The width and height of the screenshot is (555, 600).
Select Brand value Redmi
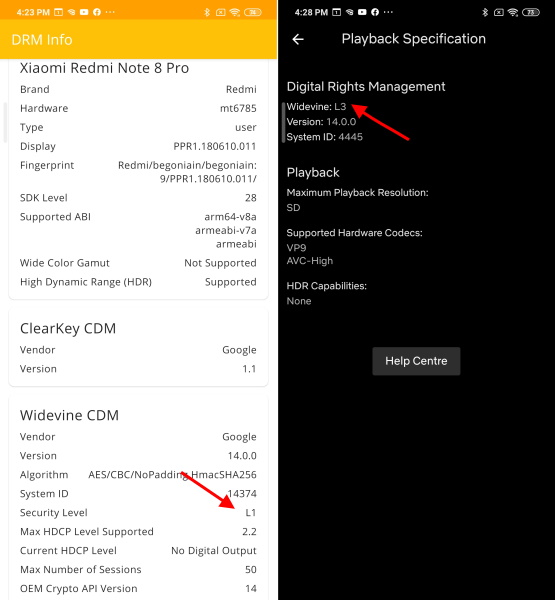click(241, 89)
